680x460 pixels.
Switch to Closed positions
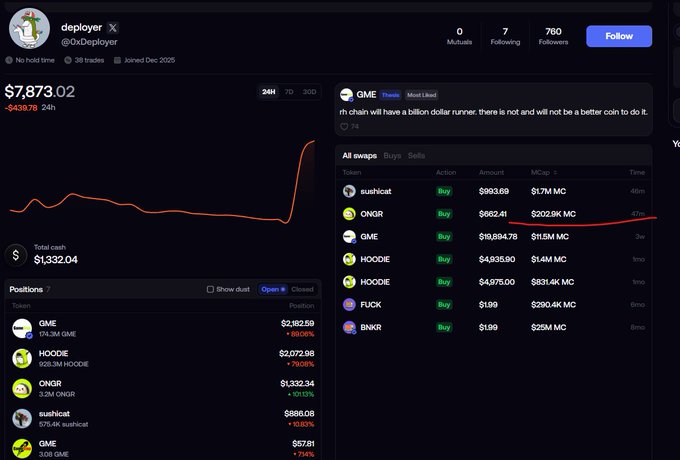[302, 289]
